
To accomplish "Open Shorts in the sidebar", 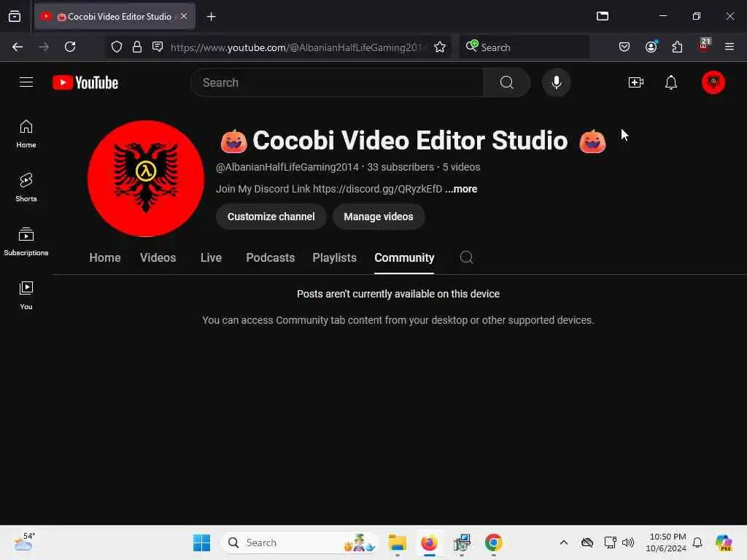I will coord(26,187).
